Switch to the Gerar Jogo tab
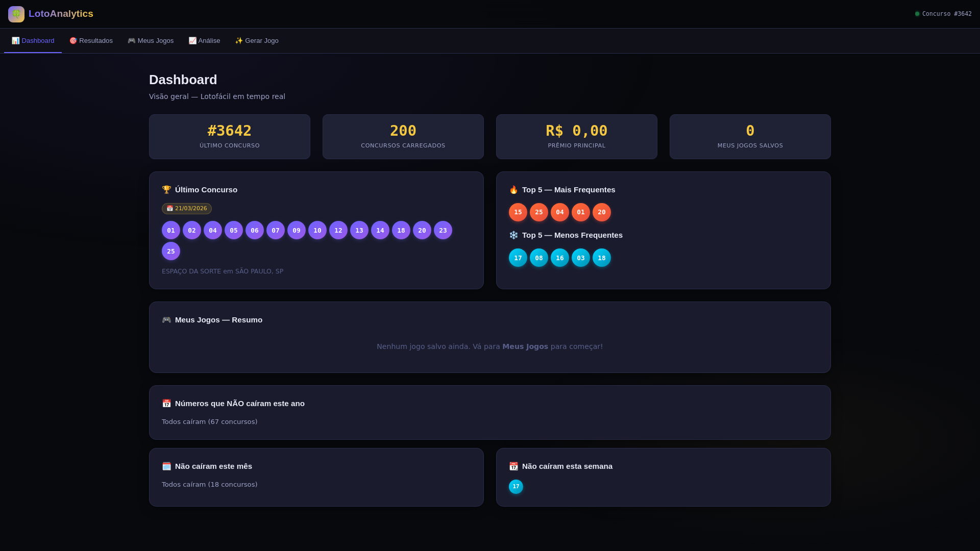 [x=257, y=41]
